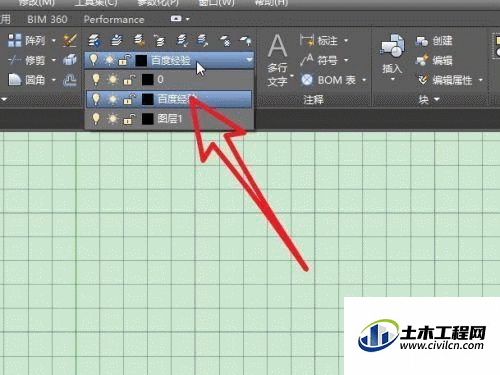Click the 圆角 (Fillet) tool icon
Viewport: 500px width, 375px height.
[14, 80]
